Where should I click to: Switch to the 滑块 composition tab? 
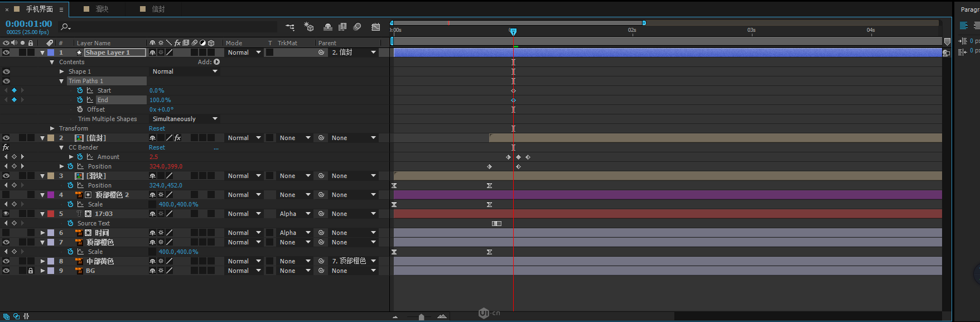(x=102, y=9)
